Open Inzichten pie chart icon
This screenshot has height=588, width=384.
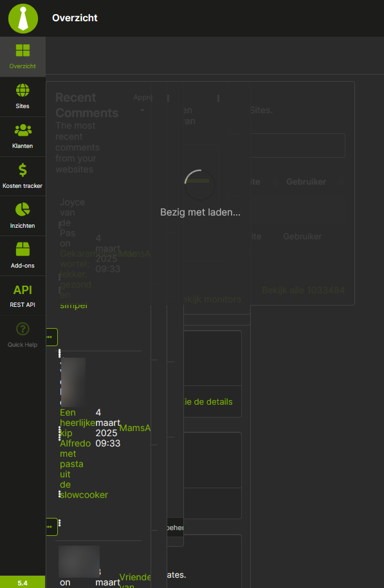[23, 210]
